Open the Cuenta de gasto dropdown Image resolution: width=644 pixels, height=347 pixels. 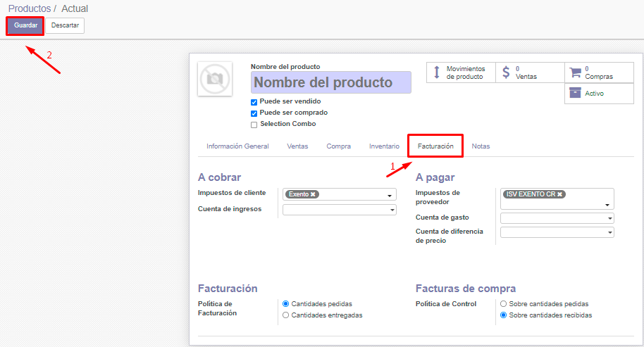[x=557, y=218]
